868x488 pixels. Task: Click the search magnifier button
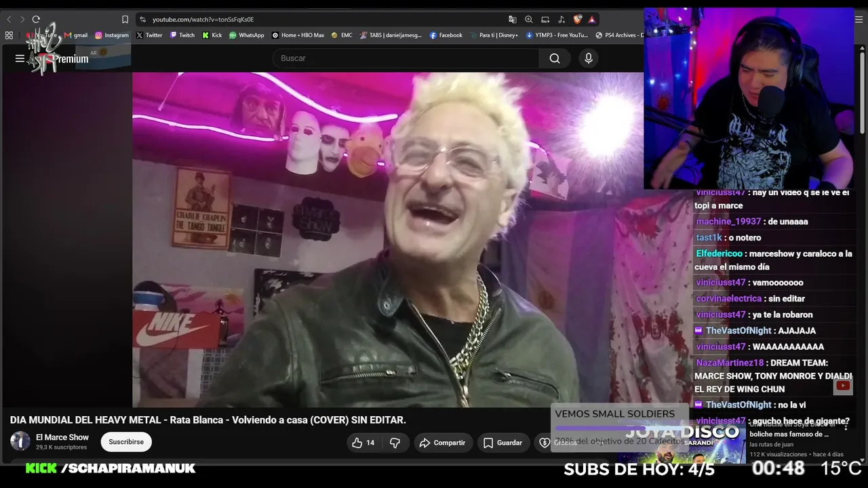pyautogui.click(x=555, y=58)
